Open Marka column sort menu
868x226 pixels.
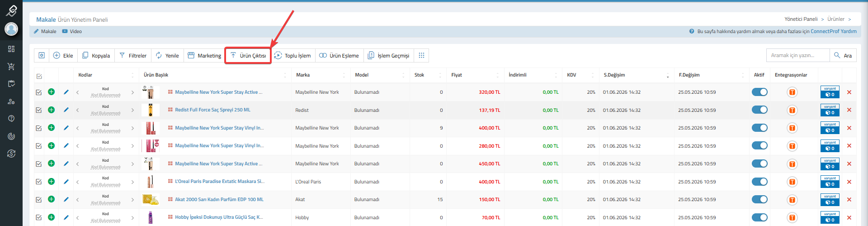pos(344,75)
